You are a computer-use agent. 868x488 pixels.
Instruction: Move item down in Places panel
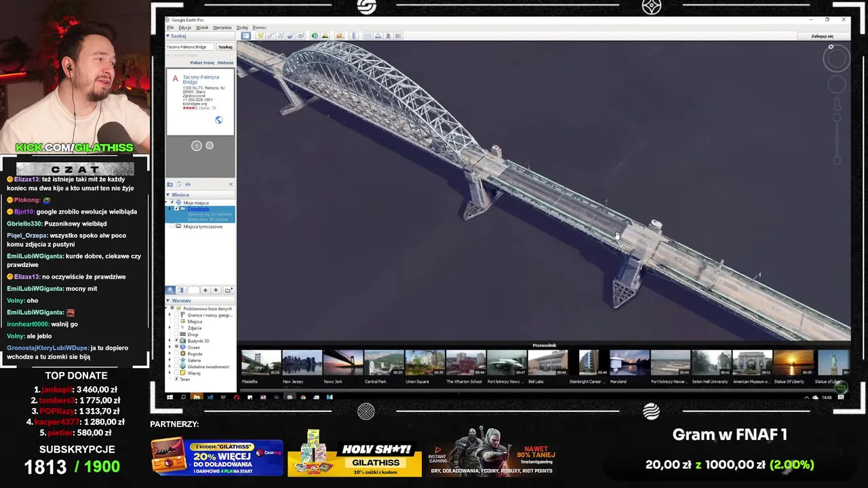pyautogui.click(x=216, y=290)
